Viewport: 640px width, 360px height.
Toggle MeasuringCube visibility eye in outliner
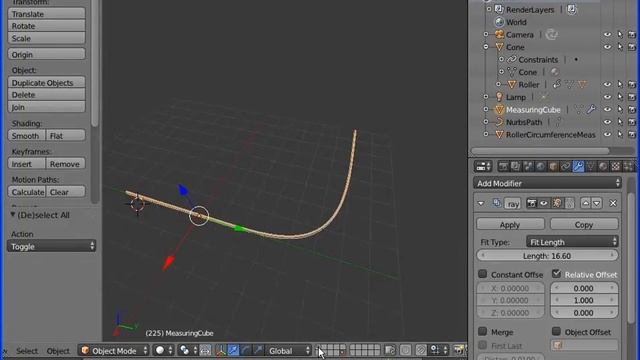coord(607,109)
